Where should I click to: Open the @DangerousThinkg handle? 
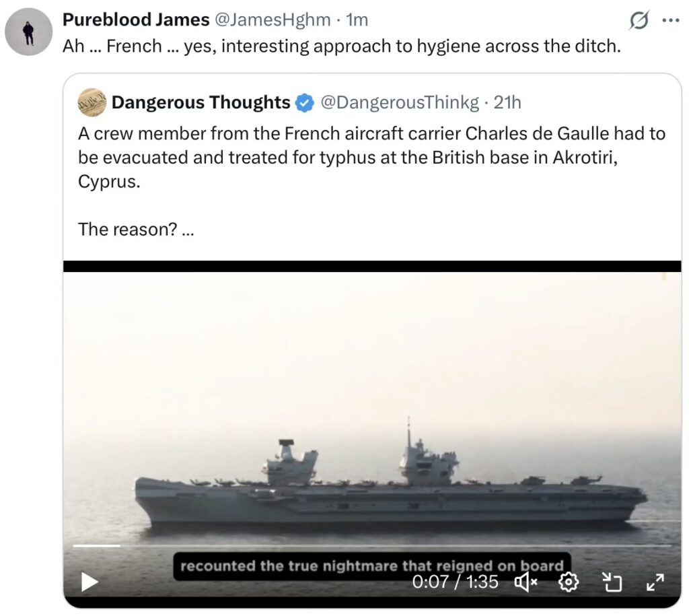tap(400, 102)
